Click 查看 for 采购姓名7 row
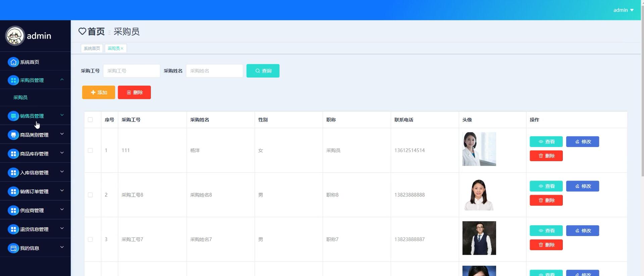Image resolution: width=644 pixels, height=276 pixels. tap(546, 231)
